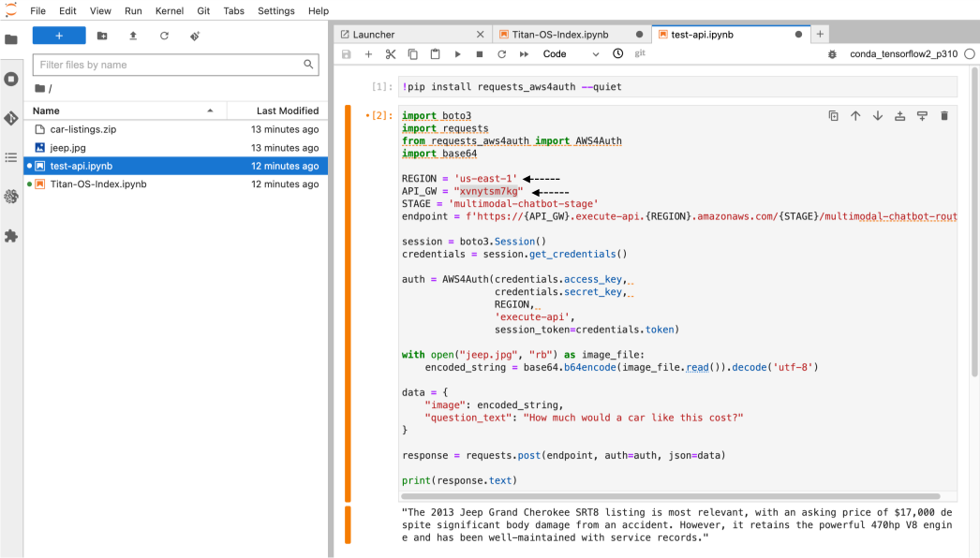
Task: Stop the kernel with interrupt icon
Action: tap(480, 54)
